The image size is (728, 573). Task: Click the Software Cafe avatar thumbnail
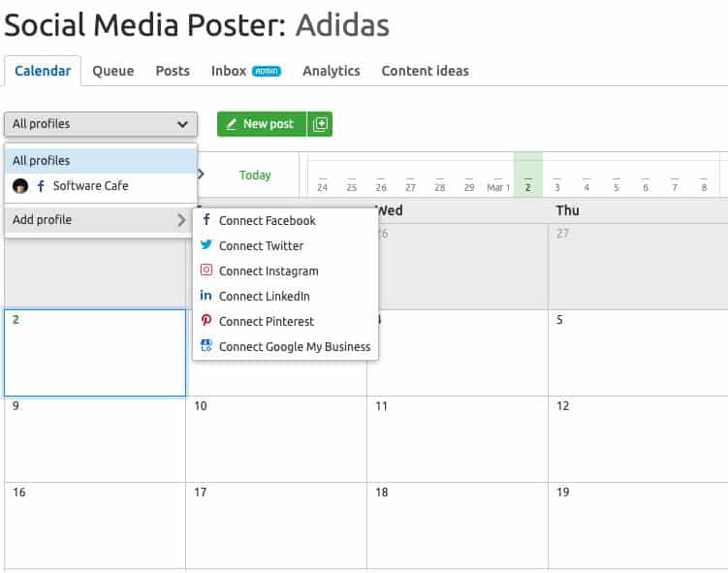(x=20, y=186)
